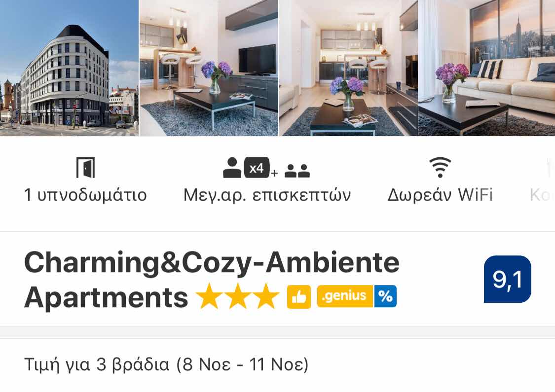Viewport: 555px width, 392px height.
Task: Tap the free WiFi signal icon
Action: pyautogui.click(x=440, y=168)
